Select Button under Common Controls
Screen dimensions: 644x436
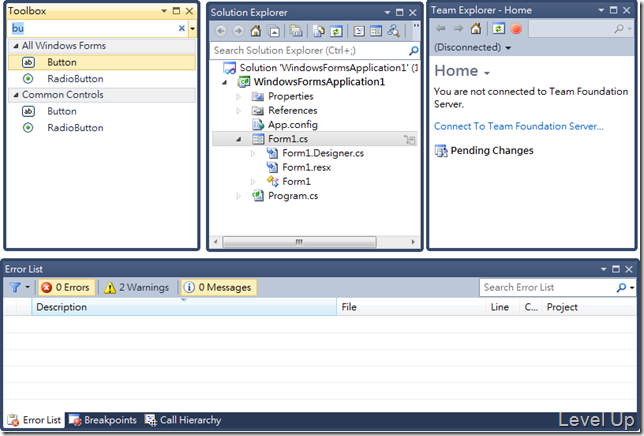[102, 111]
